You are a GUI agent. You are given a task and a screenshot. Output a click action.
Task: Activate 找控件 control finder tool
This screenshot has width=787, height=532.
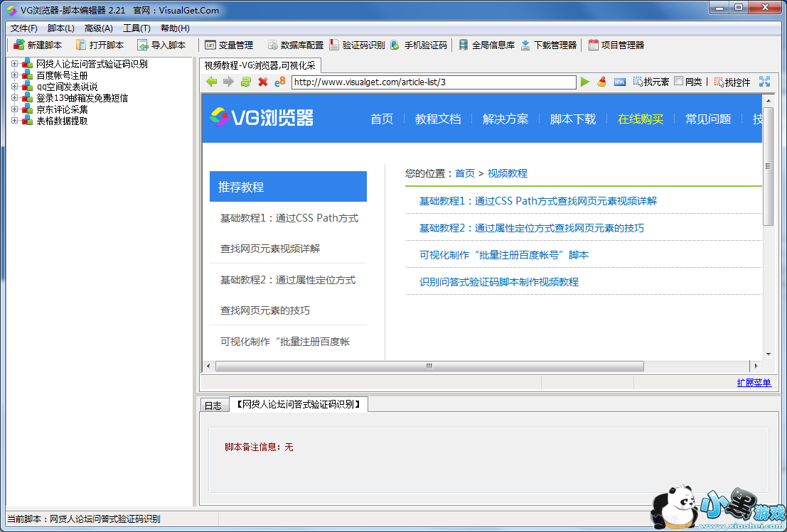tap(732, 82)
